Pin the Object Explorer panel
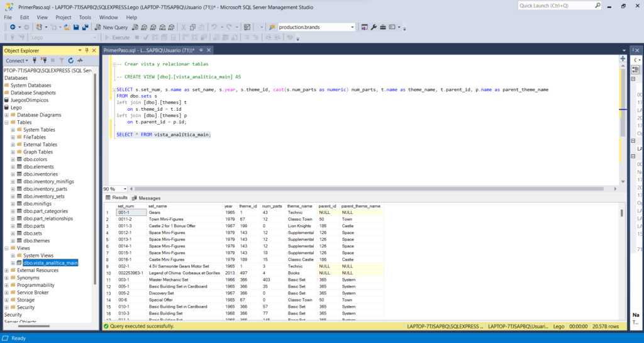The width and height of the screenshot is (644, 343). (87, 50)
